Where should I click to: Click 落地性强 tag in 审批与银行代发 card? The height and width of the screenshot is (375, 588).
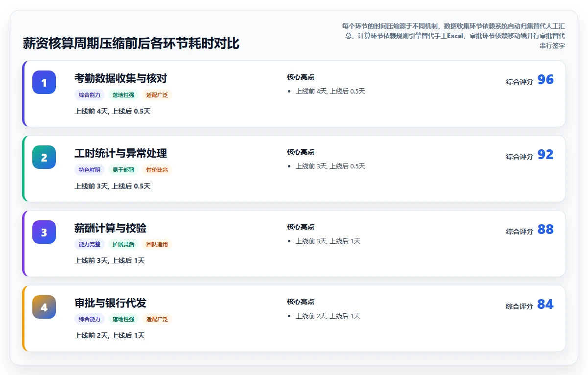[123, 319]
